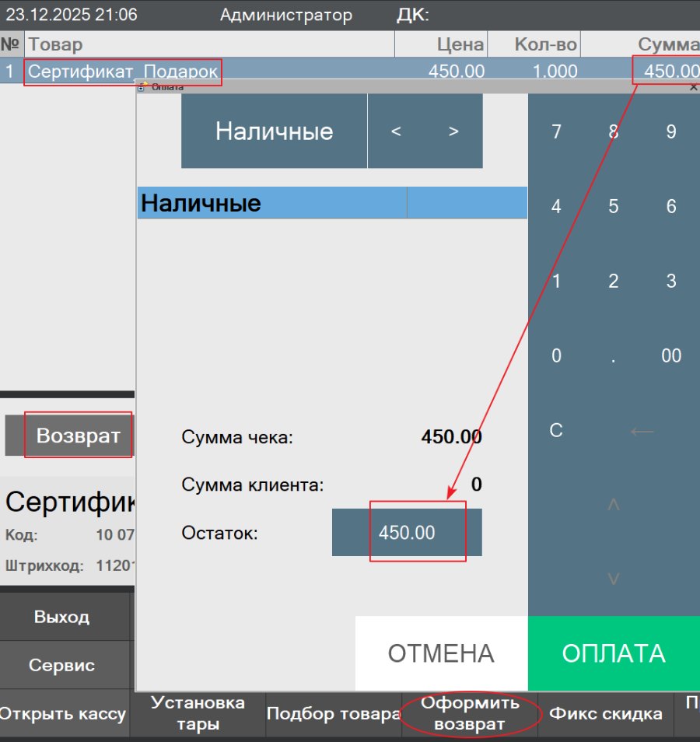Click the Штрихкод label in item details

point(44,565)
